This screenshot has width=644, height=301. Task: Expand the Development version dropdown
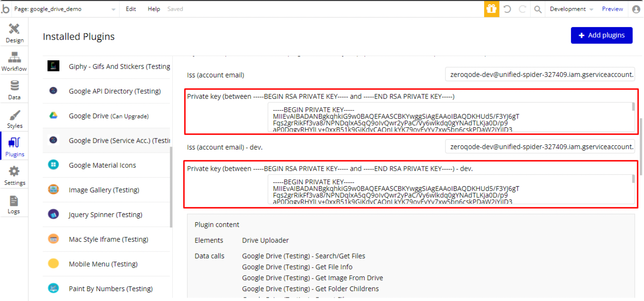571,9
